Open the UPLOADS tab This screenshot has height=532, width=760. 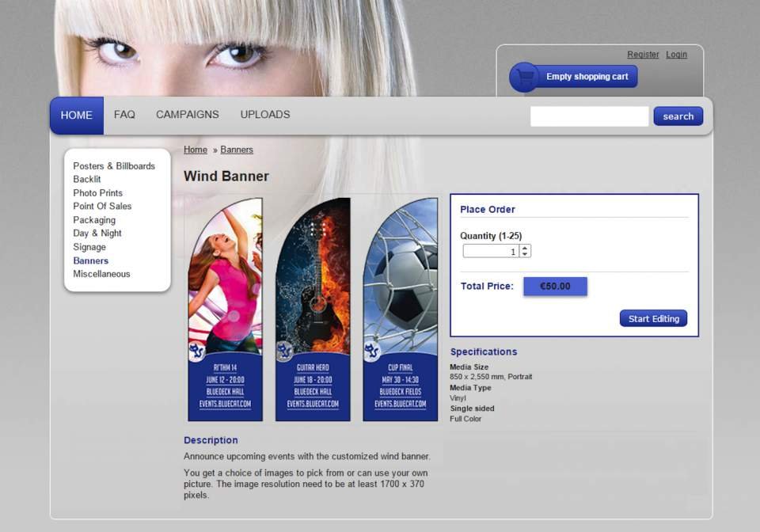click(264, 115)
